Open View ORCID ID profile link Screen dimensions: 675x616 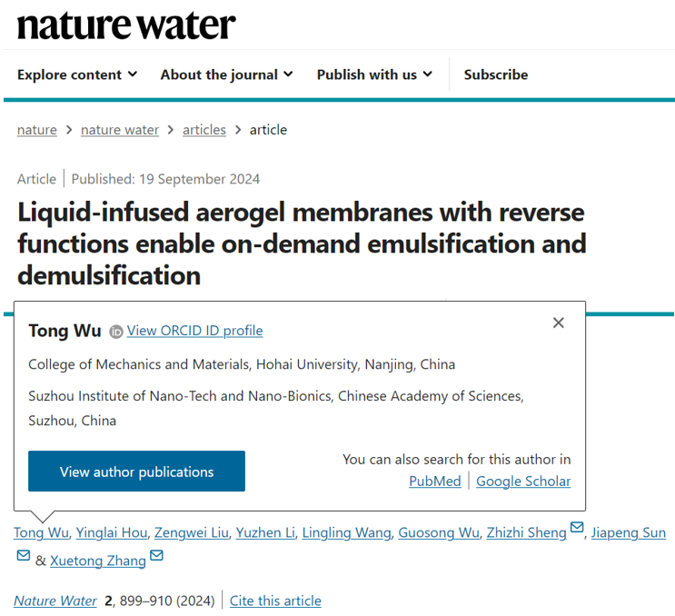coord(194,331)
